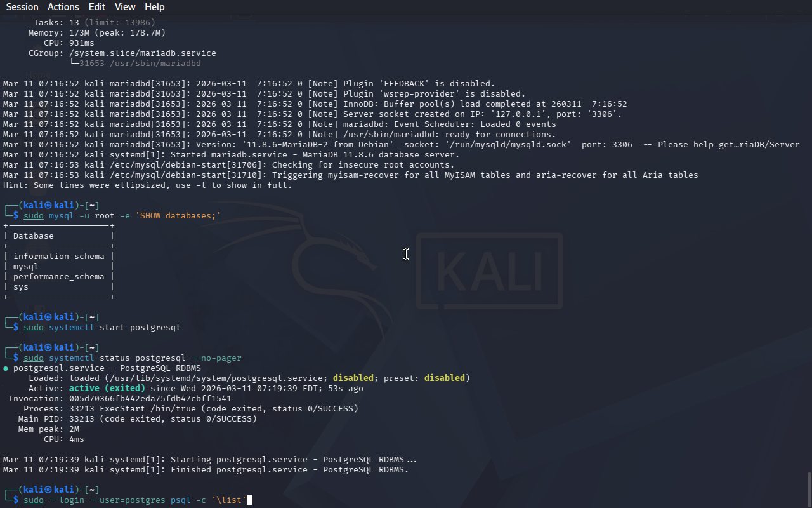This screenshot has width=812, height=508.
Task: Click the sys database entry
Action: tap(21, 287)
